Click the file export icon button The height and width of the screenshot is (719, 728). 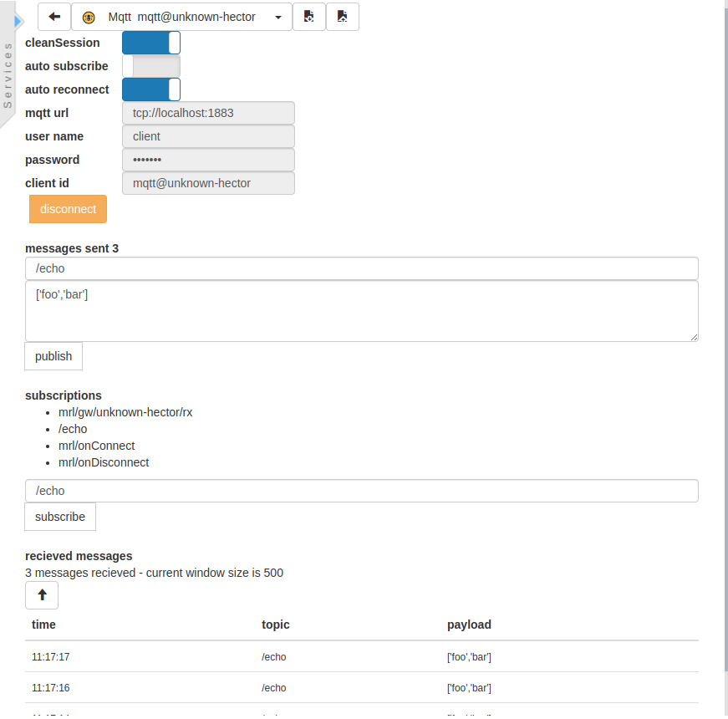click(x=343, y=17)
